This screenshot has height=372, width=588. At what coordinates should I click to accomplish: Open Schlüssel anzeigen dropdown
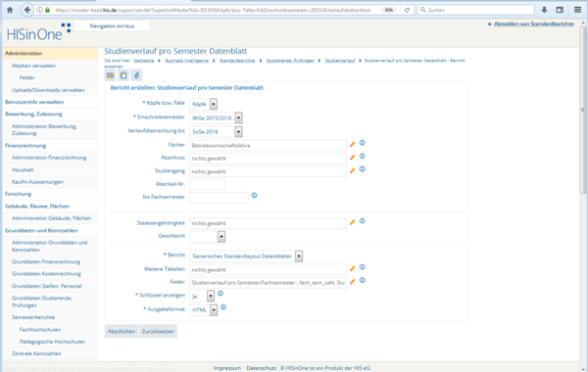[x=202, y=296]
